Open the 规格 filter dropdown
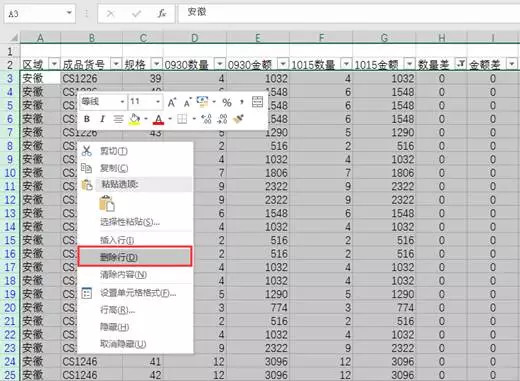520x381 pixels. point(157,63)
